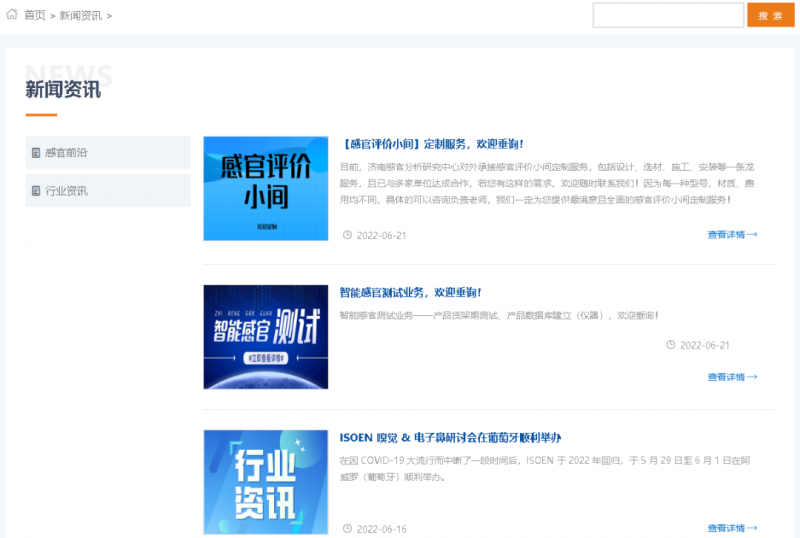Click 查看详情 for 智能感官测试 article
The height and width of the screenshot is (538, 800).
[732, 377]
